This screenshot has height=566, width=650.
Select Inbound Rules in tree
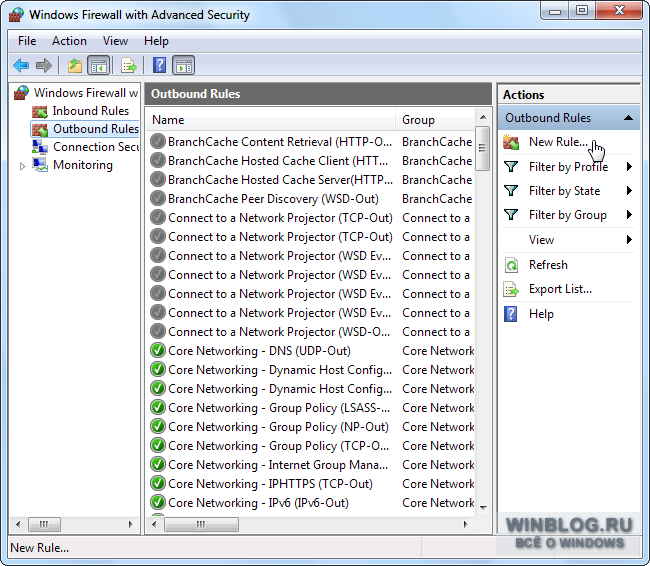[x=90, y=111]
